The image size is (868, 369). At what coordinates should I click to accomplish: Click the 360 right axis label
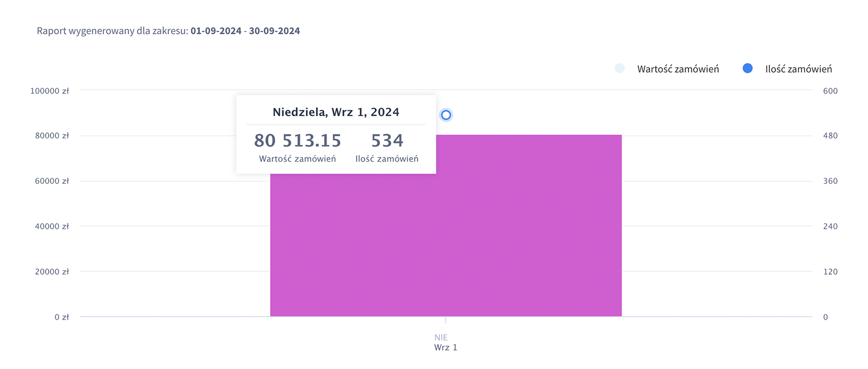coord(830,181)
